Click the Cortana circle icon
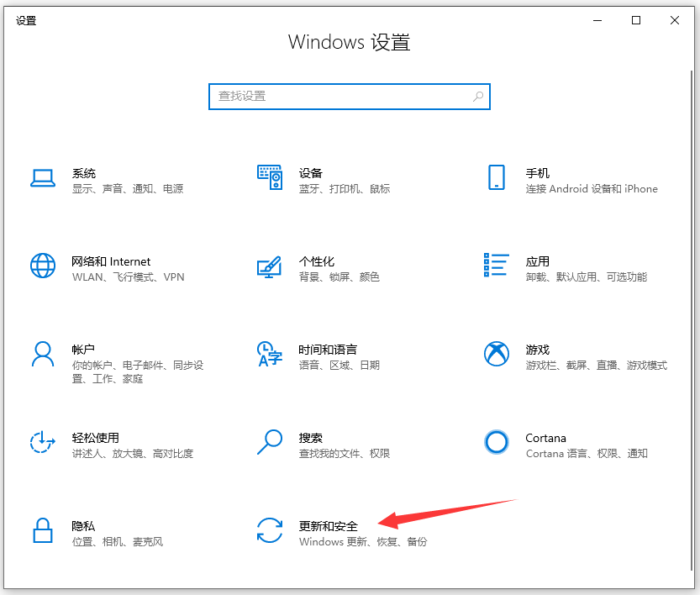This screenshot has height=595, width=700. click(x=497, y=442)
